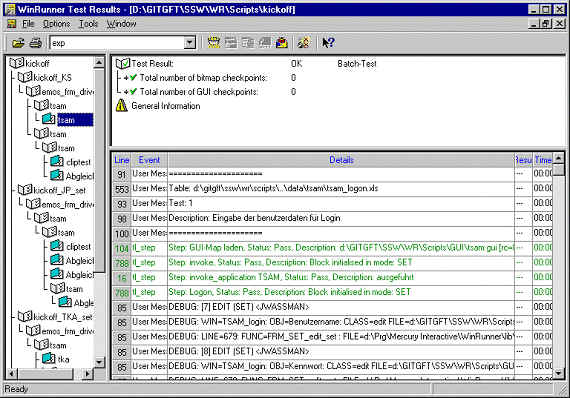Select the kickoff_JP_set tree node
The height and width of the screenshot is (398, 570).
[x=60, y=190]
